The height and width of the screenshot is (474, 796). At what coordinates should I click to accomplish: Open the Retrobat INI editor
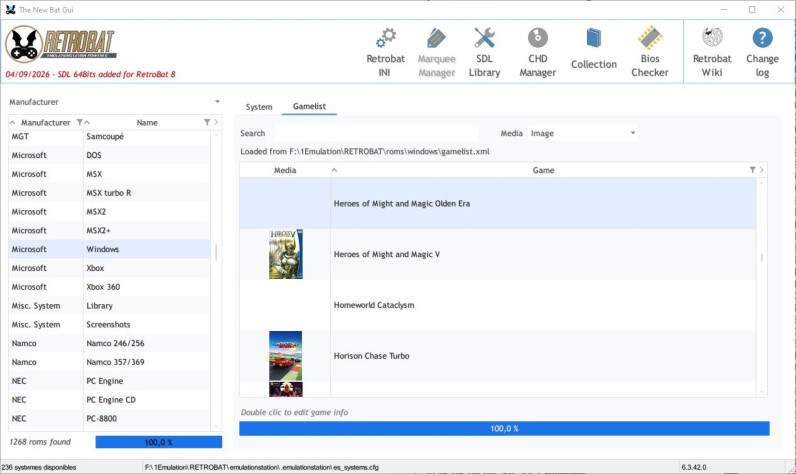click(385, 53)
